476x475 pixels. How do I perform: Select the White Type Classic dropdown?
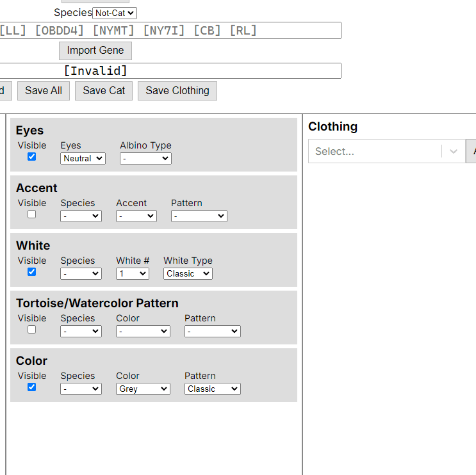click(188, 273)
